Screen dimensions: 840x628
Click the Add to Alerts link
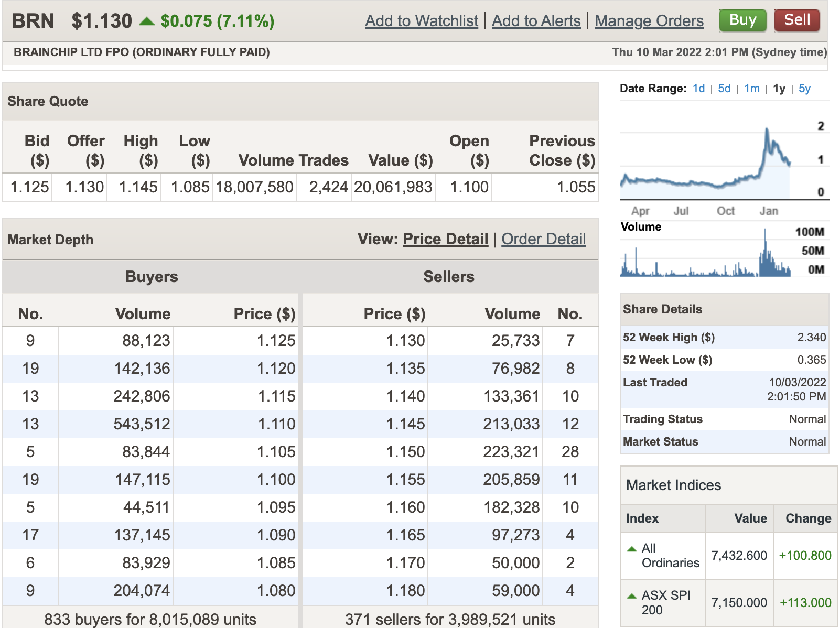tap(536, 21)
